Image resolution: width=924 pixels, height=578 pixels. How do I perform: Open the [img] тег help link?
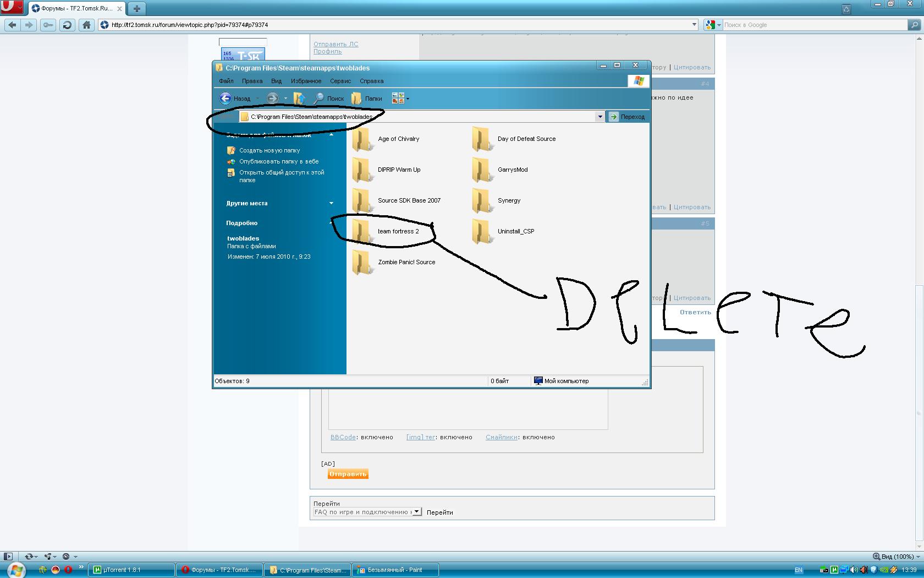click(421, 437)
